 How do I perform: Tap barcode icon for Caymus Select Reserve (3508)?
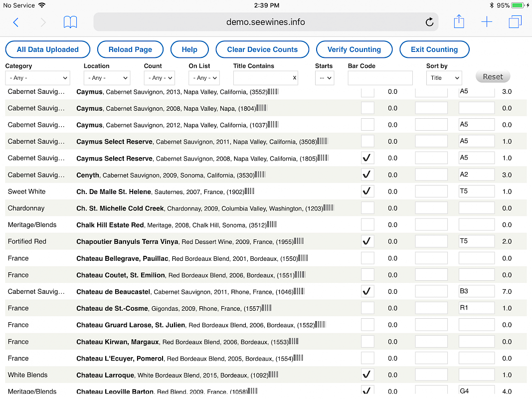322,141
